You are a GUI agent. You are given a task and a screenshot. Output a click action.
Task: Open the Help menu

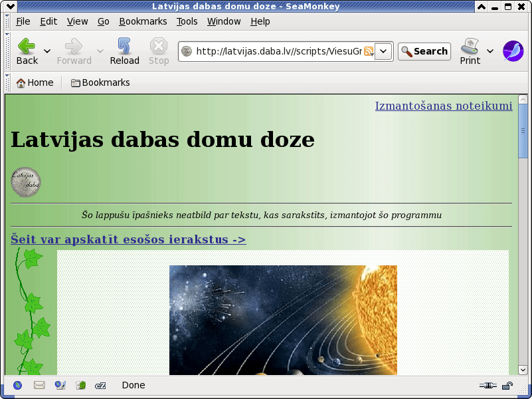[260, 21]
